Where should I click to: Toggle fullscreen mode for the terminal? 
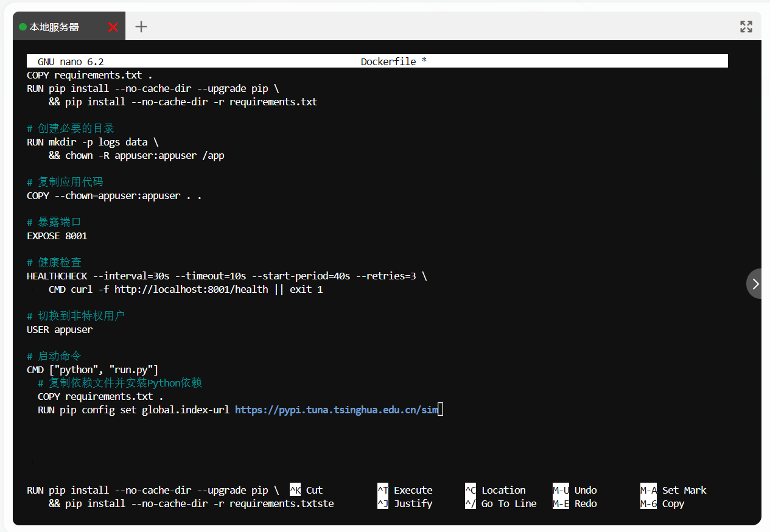[746, 26]
